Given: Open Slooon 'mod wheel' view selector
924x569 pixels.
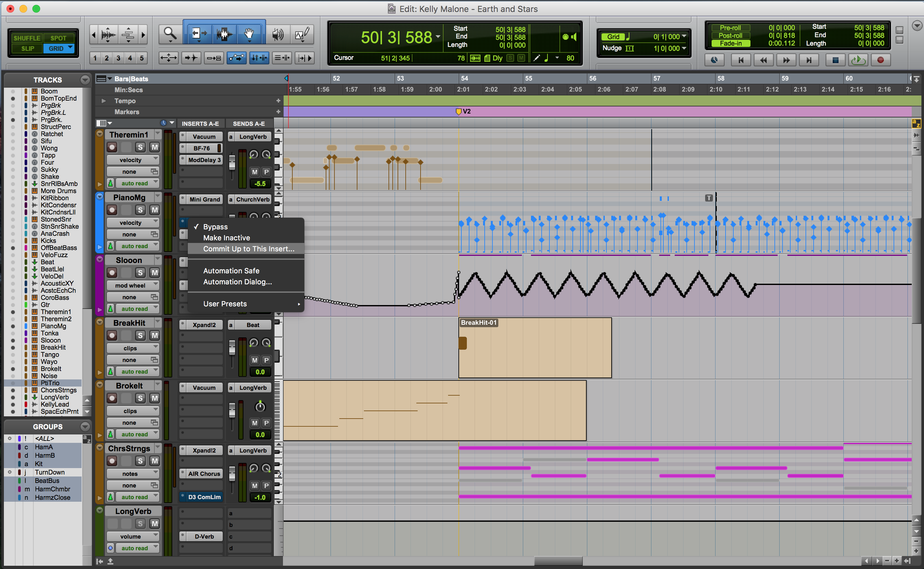Looking at the screenshot, I should 132,285.
